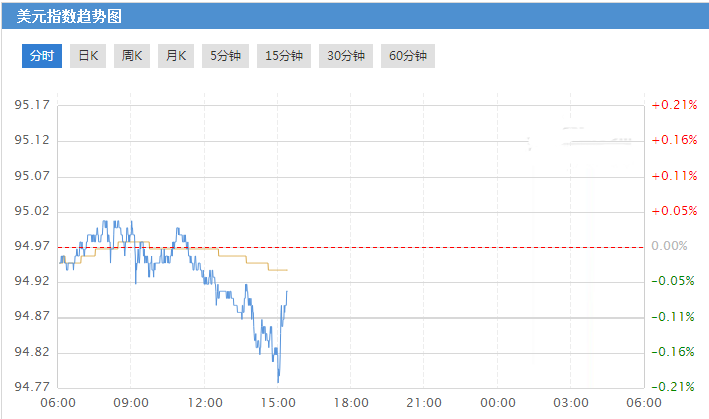Click the 15:00 time axis label
This screenshot has height=419, width=709.
(277, 403)
